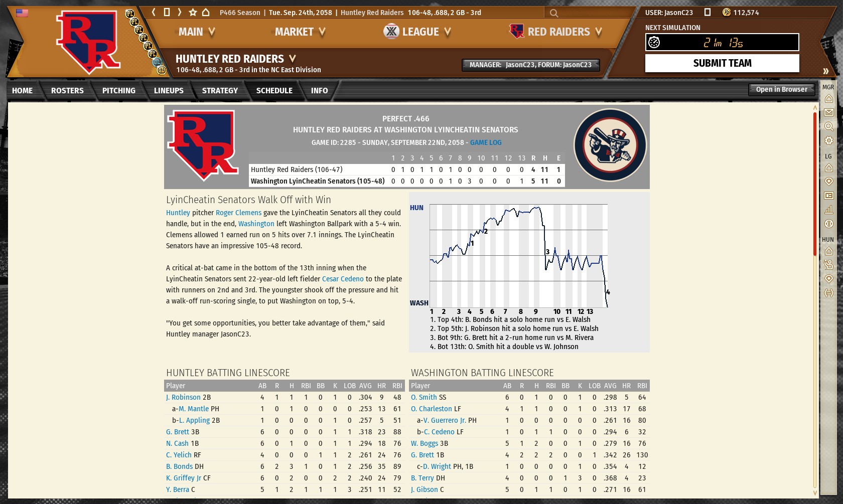This screenshot has height=504, width=843.
Task: Open M. Mantle player link
Action: 194,409
